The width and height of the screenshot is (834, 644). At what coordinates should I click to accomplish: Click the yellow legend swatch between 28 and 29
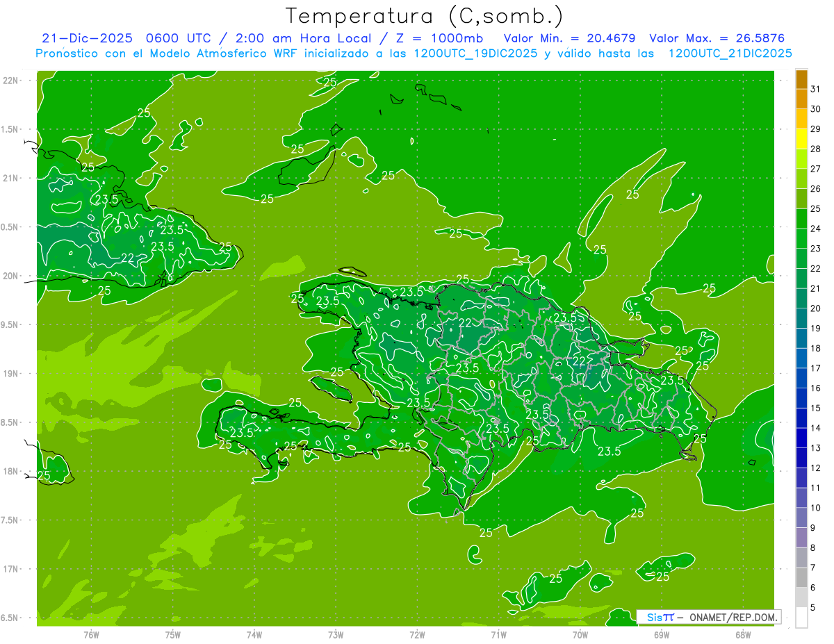(801, 139)
